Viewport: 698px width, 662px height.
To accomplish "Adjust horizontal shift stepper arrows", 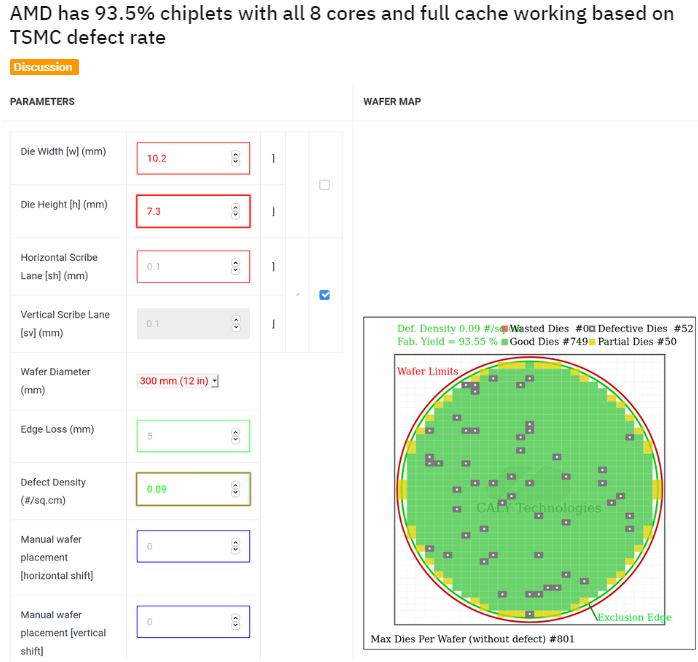I will point(235,546).
